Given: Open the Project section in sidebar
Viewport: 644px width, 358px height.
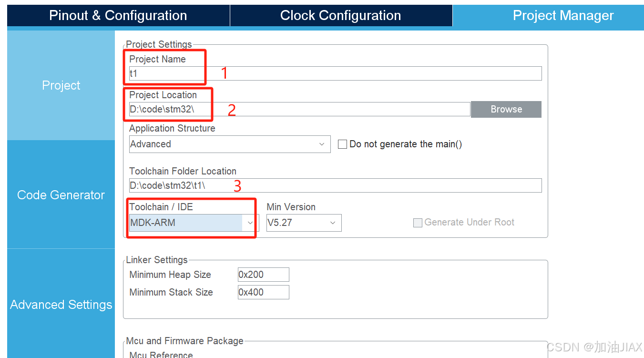Looking at the screenshot, I should click(61, 85).
